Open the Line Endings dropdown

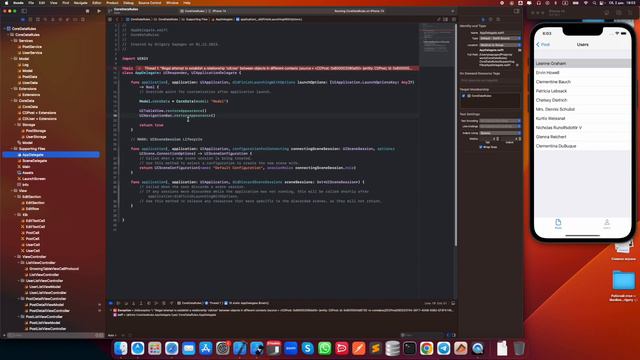pos(500,127)
